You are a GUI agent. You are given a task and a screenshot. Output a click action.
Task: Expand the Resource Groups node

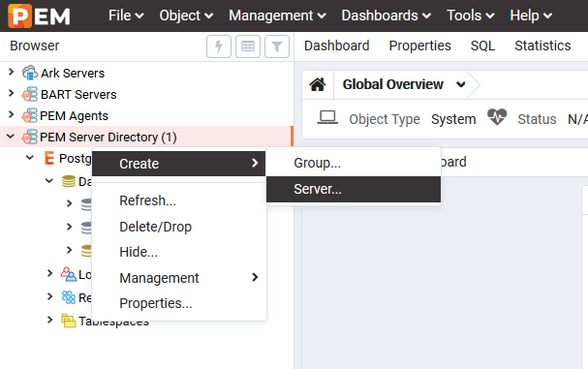(x=49, y=296)
